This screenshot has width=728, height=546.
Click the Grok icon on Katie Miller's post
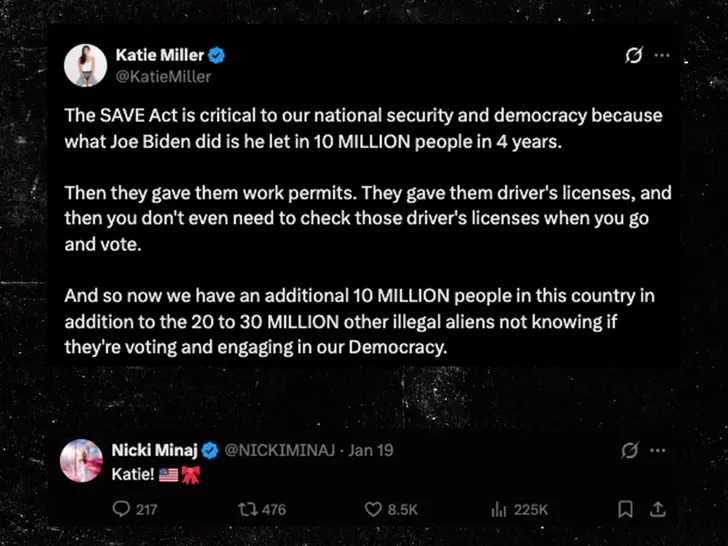pos(632,56)
